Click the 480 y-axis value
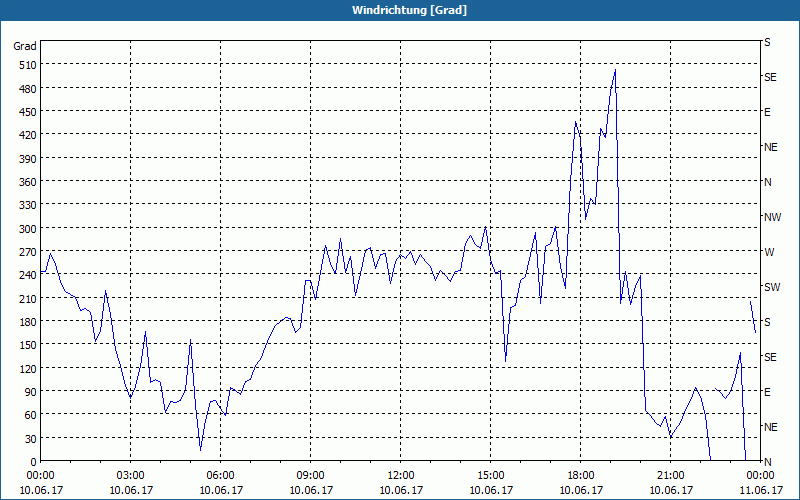The image size is (800, 500). coord(28,89)
